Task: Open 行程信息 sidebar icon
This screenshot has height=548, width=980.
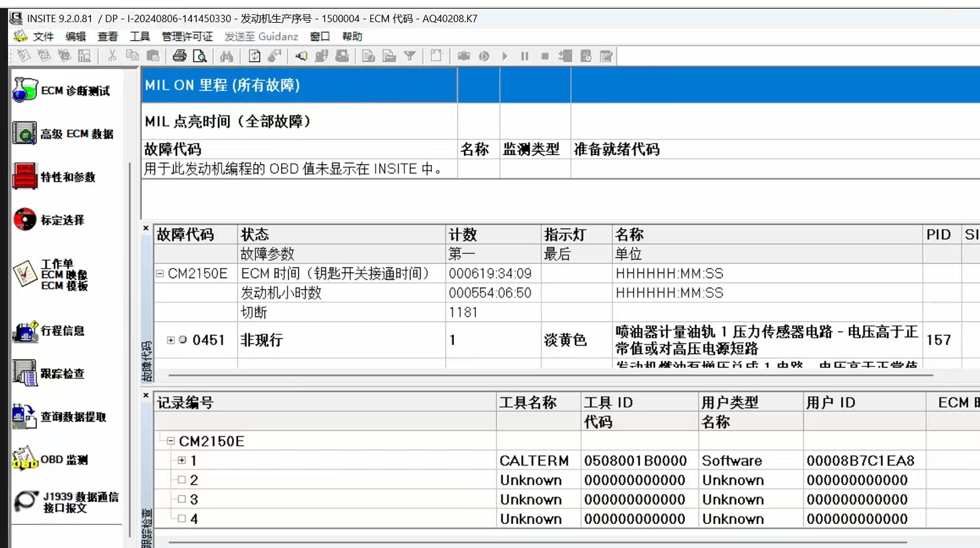Action: click(x=25, y=331)
